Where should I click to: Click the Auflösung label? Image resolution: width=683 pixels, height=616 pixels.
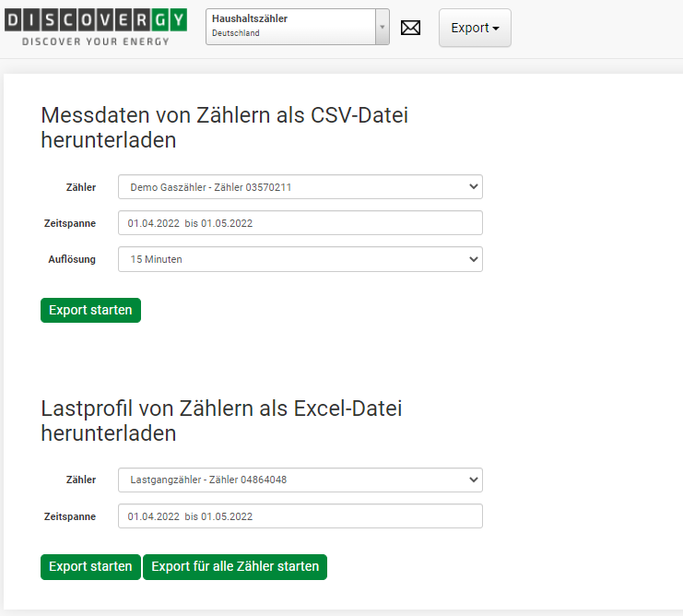[72, 259]
